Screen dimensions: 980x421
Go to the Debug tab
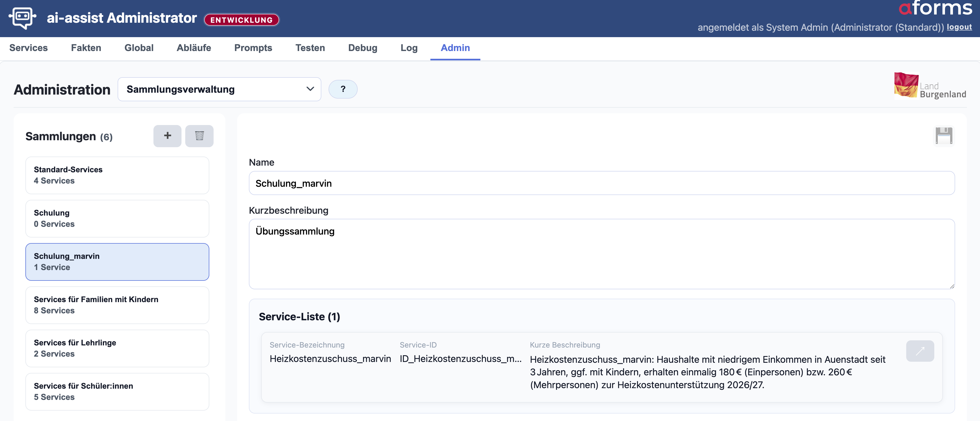point(362,48)
